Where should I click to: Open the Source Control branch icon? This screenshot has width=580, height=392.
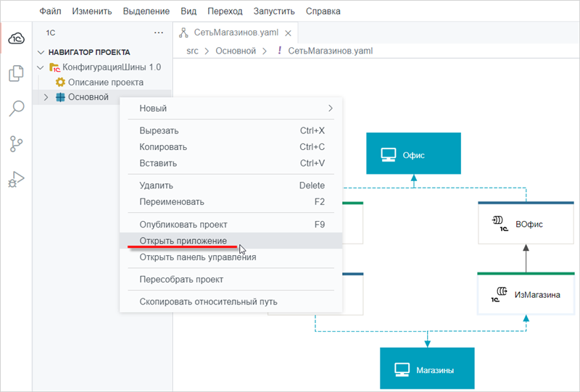pyautogui.click(x=16, y=144)
